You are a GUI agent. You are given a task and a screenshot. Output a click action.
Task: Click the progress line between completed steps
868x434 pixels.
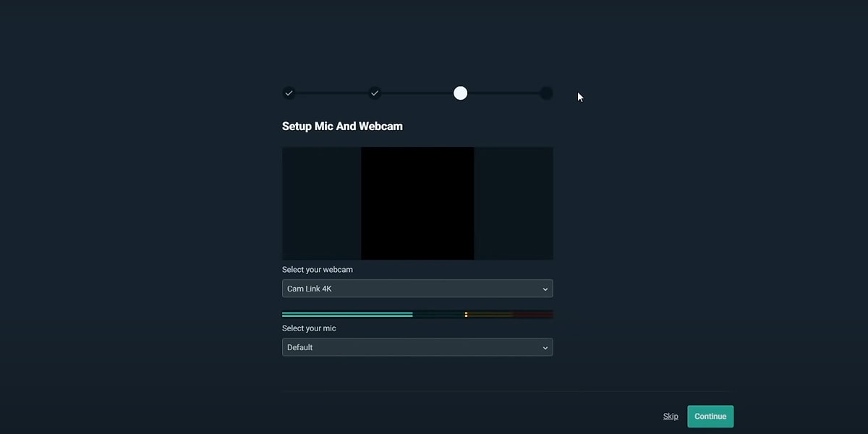332,93
